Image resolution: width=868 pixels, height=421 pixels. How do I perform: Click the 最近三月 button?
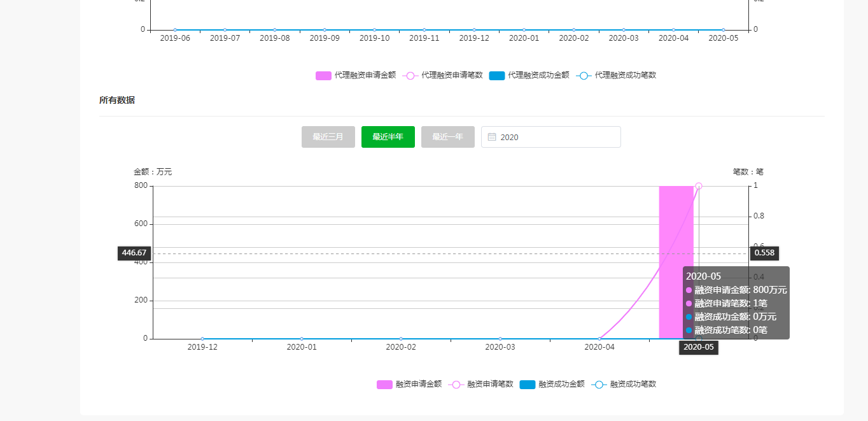pyautogui.click(x=328, y=137)
